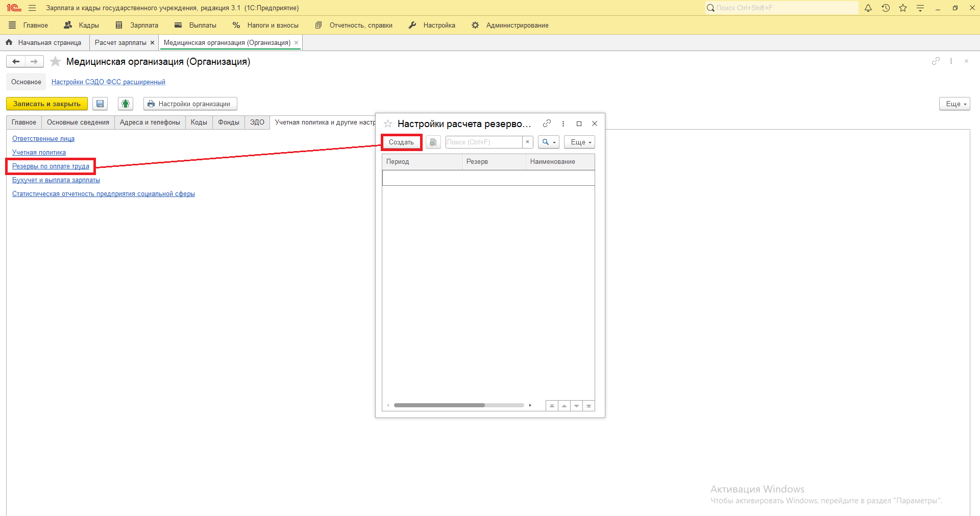Sort by the Наименование column header

(560, 162)
